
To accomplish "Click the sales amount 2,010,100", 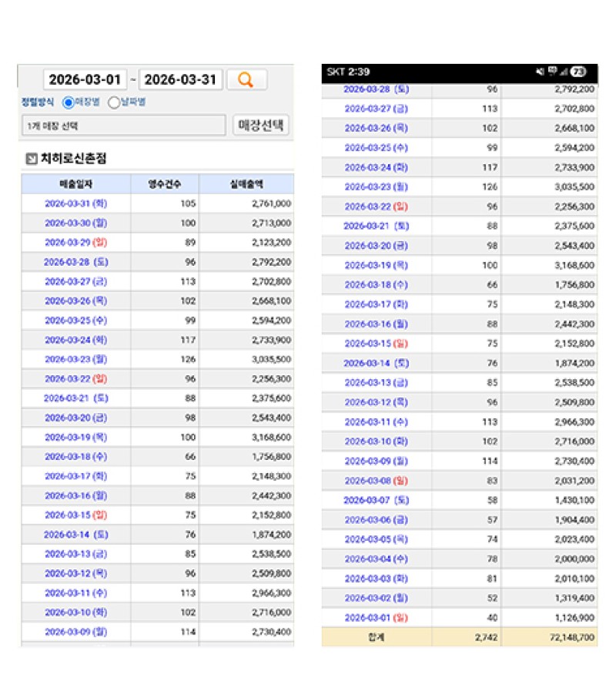I will [x=574, y=579].
